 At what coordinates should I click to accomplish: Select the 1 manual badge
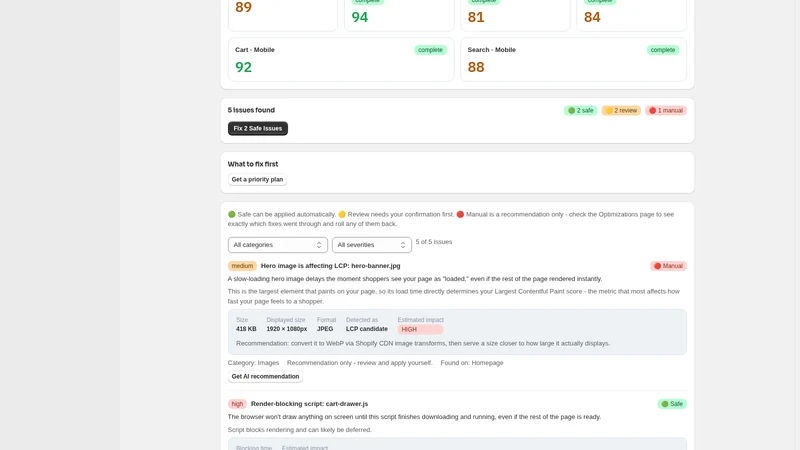665,111
